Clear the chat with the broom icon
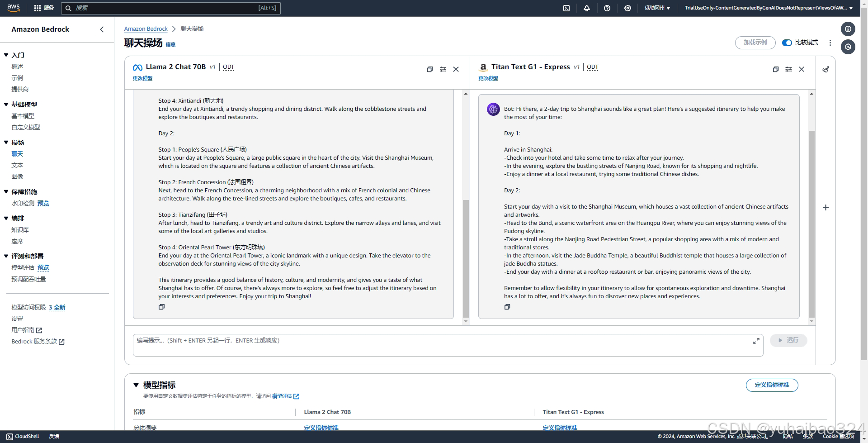Image resolution: width=868 pixels, height=443 pixels. click(826, 69)
